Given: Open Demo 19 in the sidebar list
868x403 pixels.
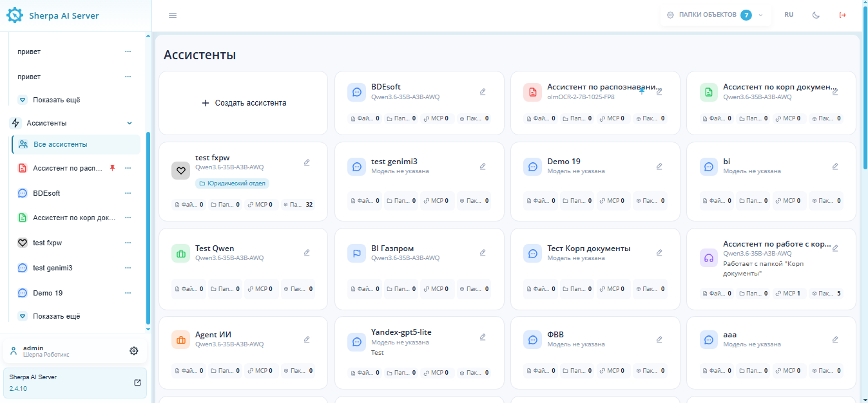Looking at the screenshot, I should [x=48, y=293].
